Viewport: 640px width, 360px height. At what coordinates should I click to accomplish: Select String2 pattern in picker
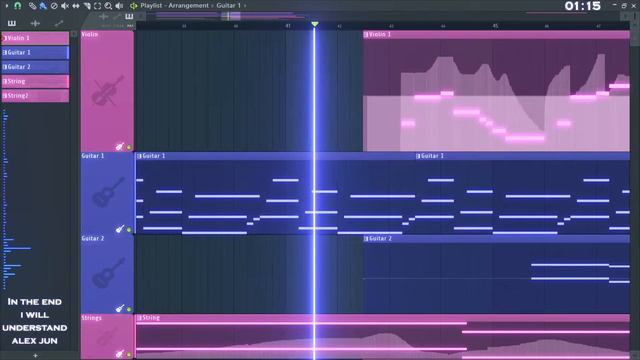tap(36, 96)
